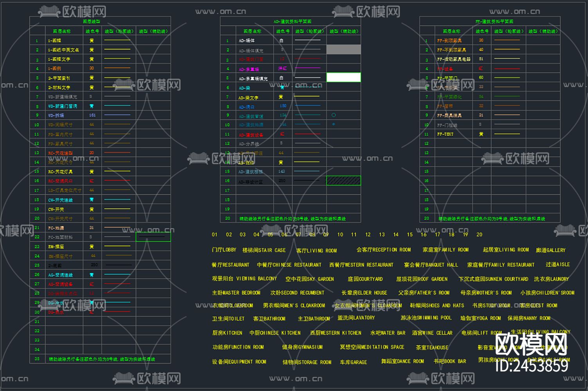The image size is (588, 391).
Task: Click the white fill box for AD-承重墙填充
Action: coord(343,77)
